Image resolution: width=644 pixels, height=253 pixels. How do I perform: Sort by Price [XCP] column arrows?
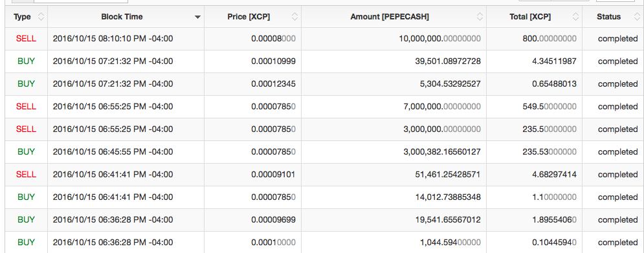coord(294,17)
